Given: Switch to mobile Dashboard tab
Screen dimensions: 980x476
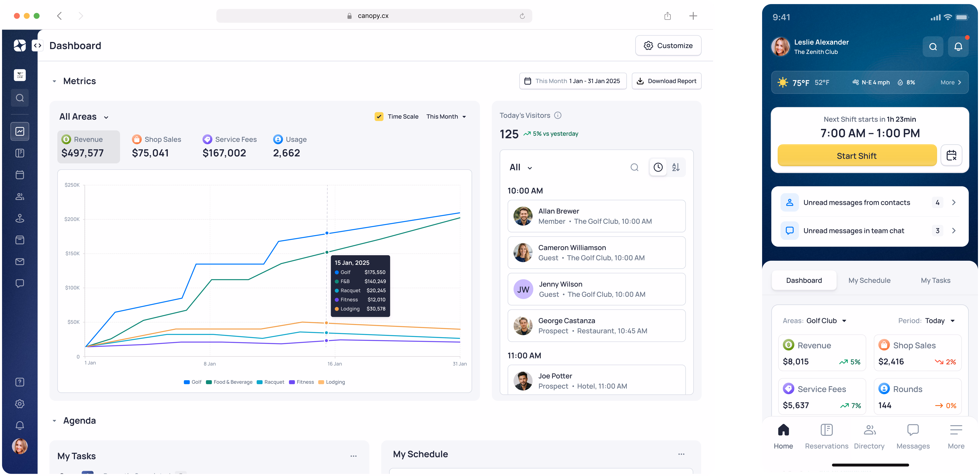Looking at the screenshot, I should 804,280.
